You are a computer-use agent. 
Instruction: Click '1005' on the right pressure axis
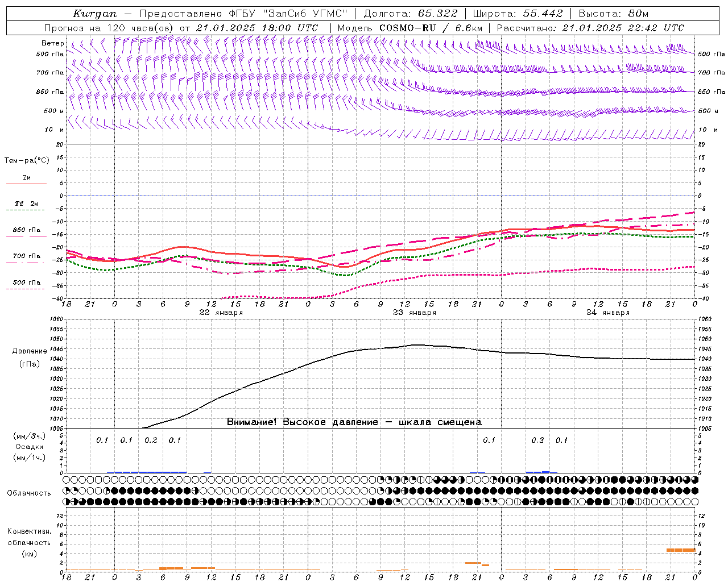(705, 429)
